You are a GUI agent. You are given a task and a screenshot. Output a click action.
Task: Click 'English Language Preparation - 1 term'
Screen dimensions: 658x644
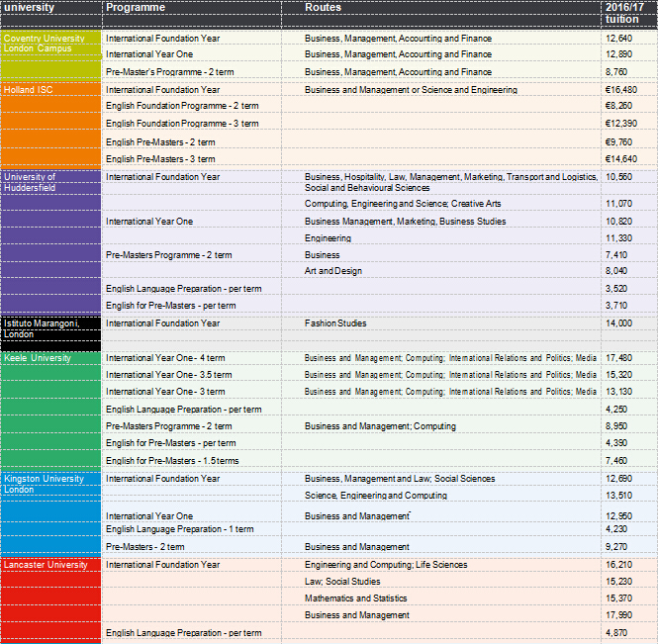click(x=180, y=529)
